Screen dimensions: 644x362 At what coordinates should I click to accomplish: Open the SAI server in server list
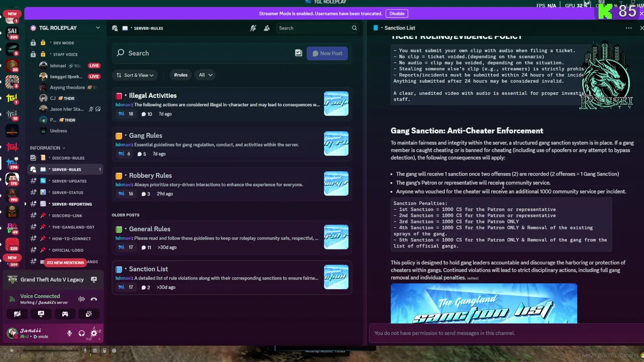12,33
